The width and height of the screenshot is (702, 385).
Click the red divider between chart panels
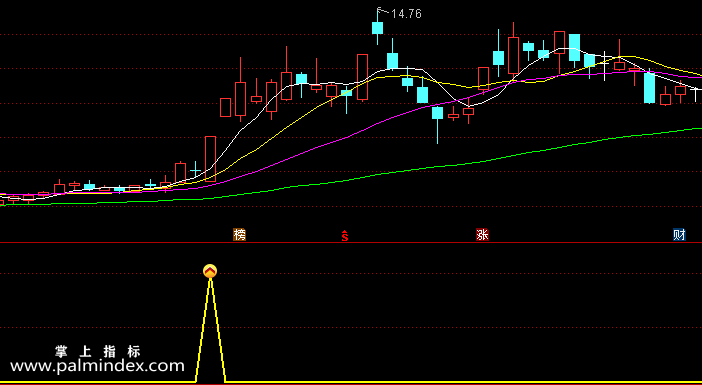(351, 243)
